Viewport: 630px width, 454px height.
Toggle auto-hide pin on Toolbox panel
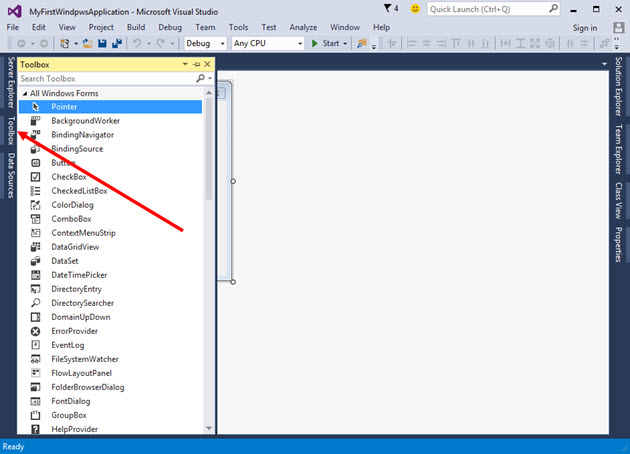196,64
